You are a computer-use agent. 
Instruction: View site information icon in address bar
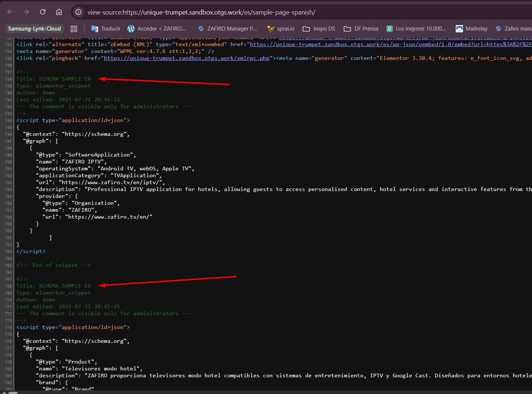point(78,12)
